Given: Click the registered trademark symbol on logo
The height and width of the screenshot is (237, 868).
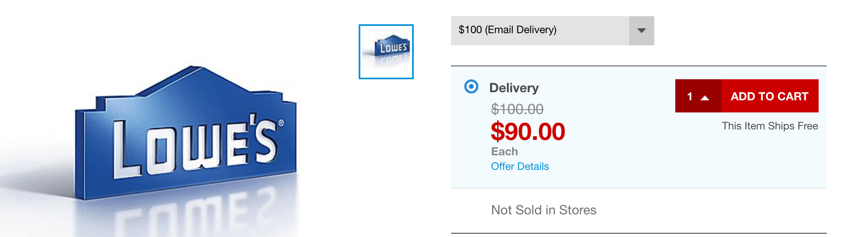Looking at the screenshot, I should click(281, 123).
